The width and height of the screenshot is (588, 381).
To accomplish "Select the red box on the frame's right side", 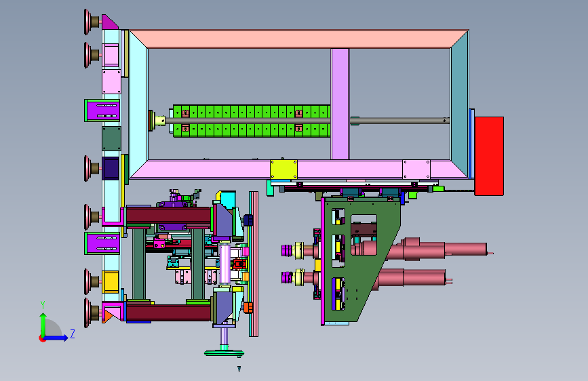I will tap(489, 156).
